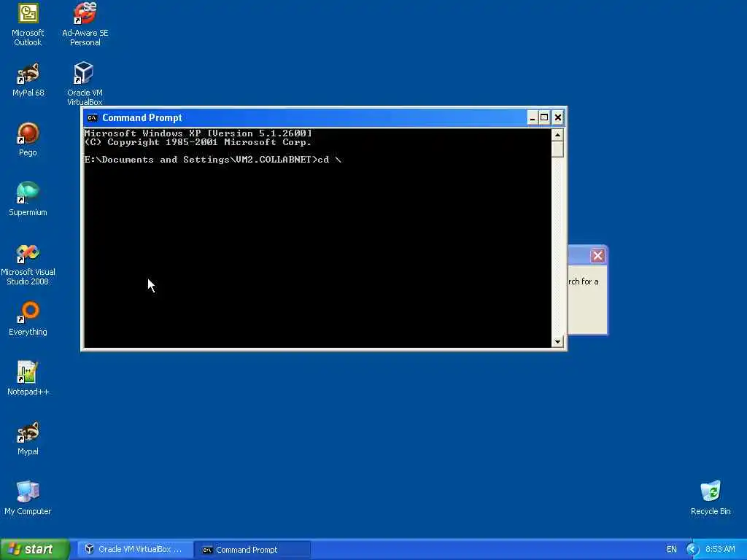Click the 8:53 AM clock
747x560 pixels.
720,549
